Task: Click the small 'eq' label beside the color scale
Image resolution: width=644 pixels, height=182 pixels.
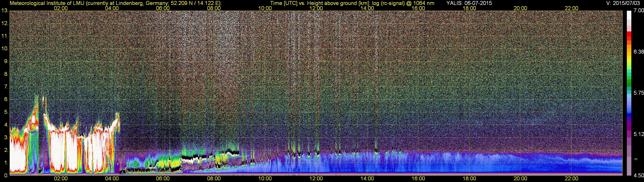Action: tap(635, 159)
